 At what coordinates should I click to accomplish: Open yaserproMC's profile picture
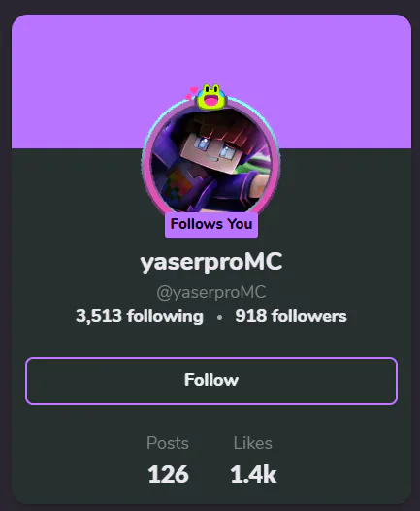click(x=211, y=161)
